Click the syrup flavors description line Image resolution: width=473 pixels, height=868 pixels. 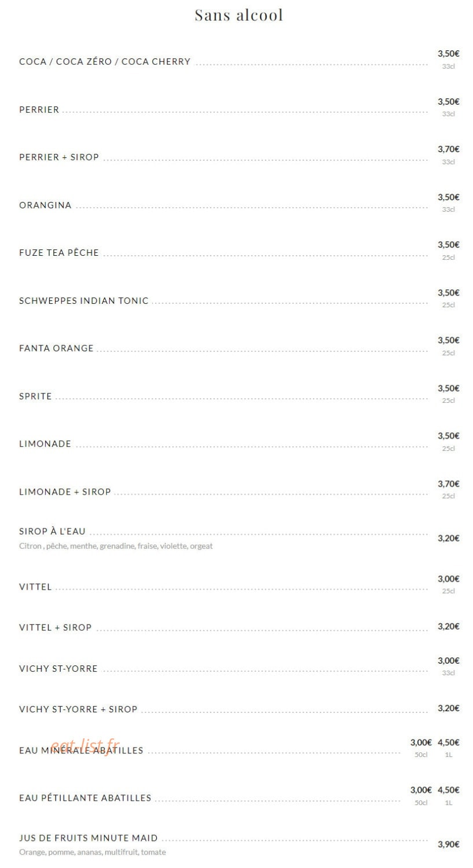tap(116, 546)
